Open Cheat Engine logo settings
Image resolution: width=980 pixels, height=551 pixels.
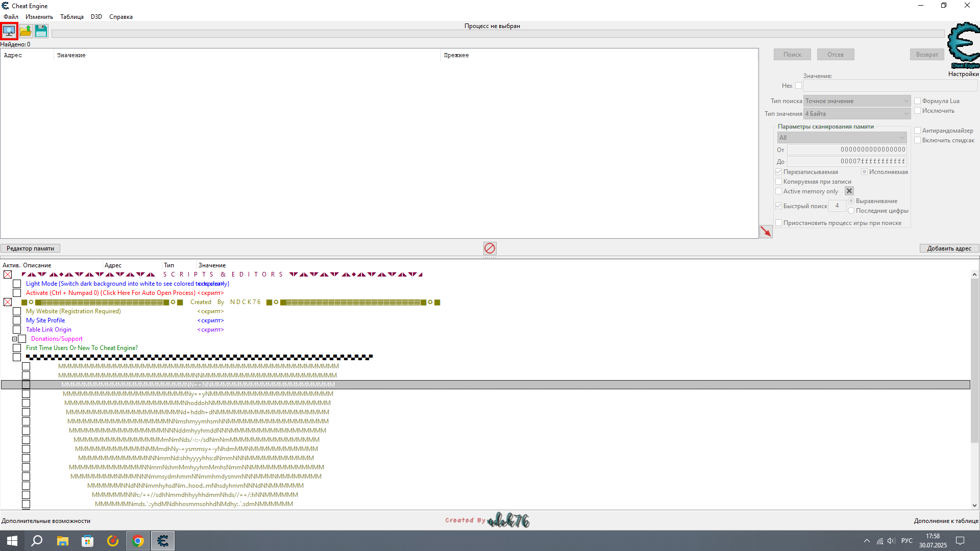(963, 45)
